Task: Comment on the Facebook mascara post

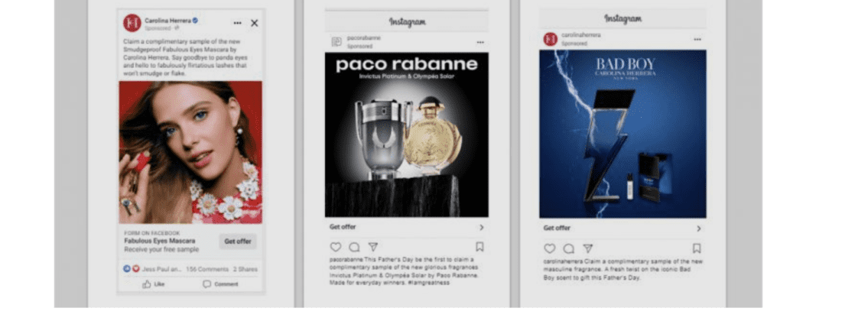Action: pyautogui.click(x=220, y=284)
